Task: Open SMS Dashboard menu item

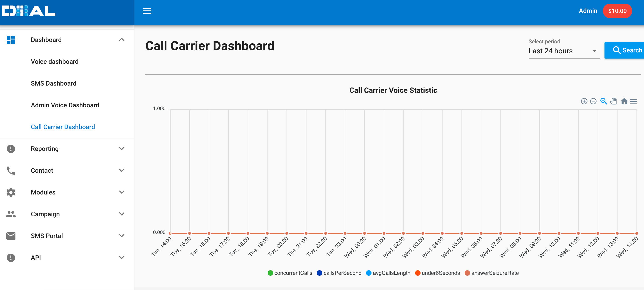Action: [54, 84]
